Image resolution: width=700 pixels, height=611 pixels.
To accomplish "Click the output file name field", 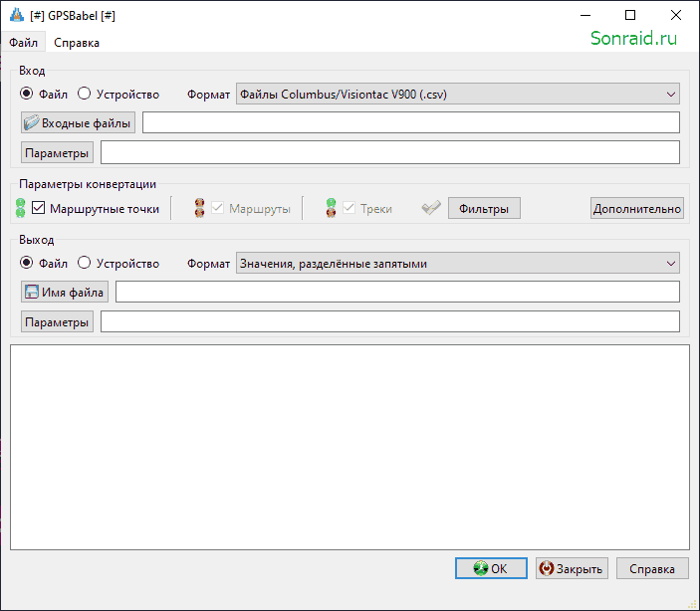I will [397, 292].
